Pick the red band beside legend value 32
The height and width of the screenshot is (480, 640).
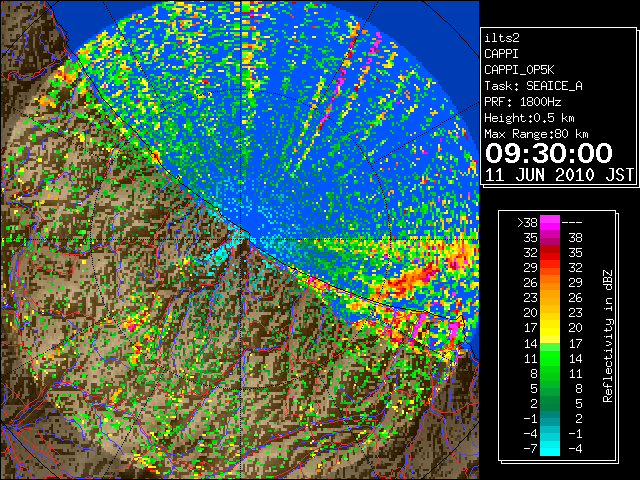[x=550, y=253]
